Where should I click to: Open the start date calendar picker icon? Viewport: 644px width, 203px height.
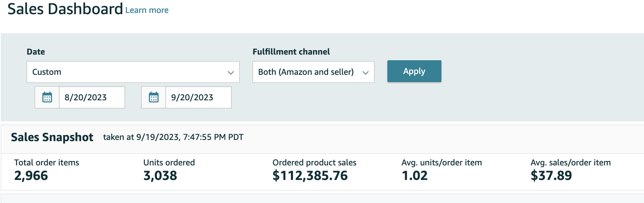coord(47,97)
